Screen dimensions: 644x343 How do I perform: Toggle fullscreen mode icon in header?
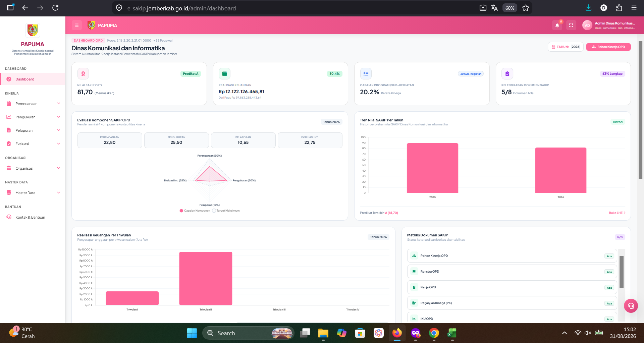point(571,25)
